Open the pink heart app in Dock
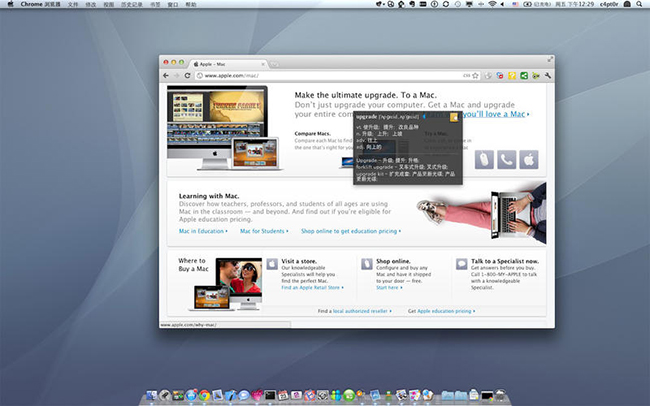This screenshot has height=406, width=650. (257, 395)
